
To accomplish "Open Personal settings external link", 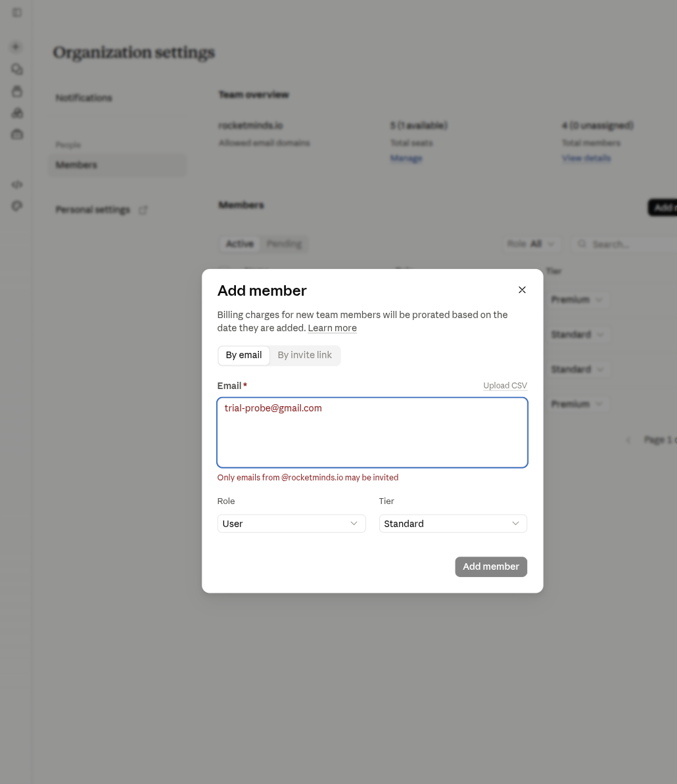I will point(101,210).
